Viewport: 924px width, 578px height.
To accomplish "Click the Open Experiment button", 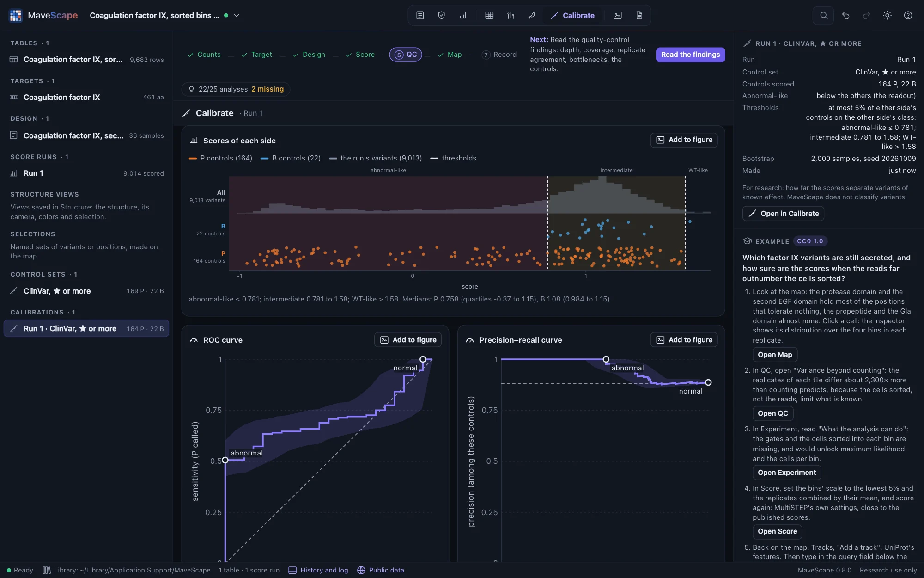I will coord(787,473).
